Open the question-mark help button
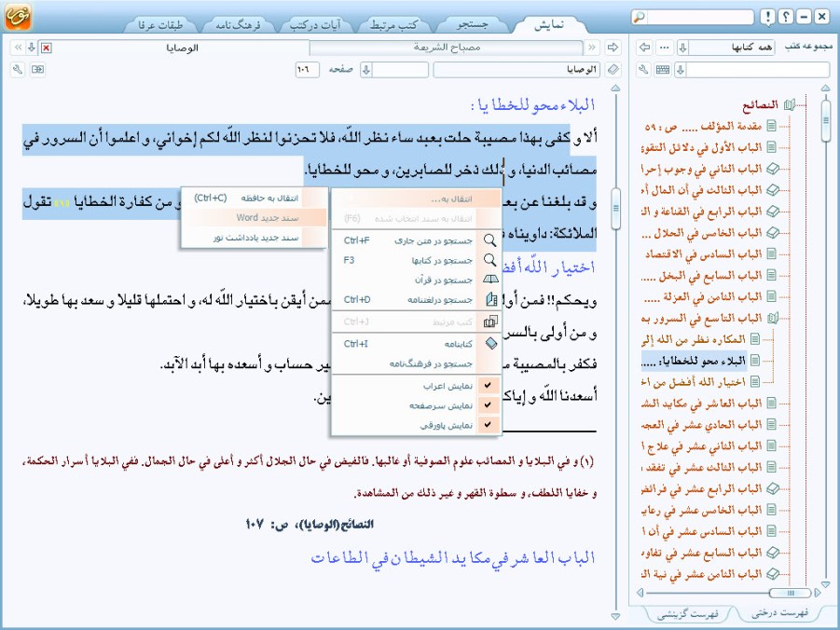840x630 pixels. coord(785,17)
